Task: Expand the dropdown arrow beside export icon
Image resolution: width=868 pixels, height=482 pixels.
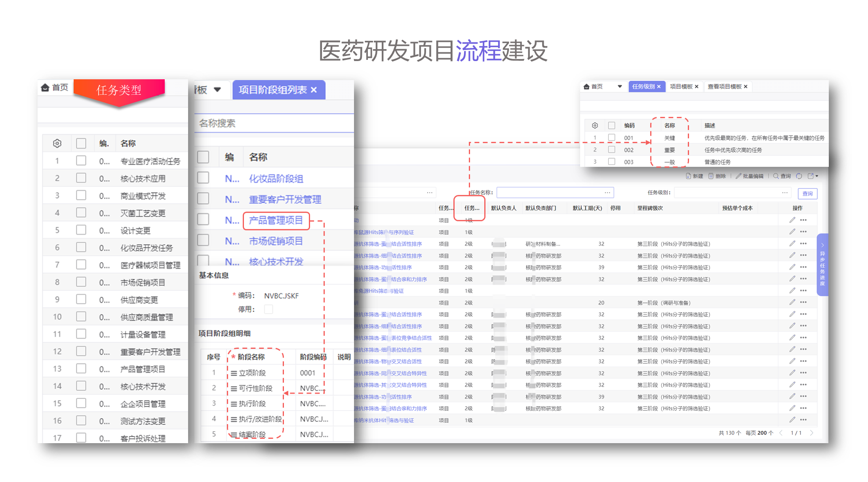Action: (817, 176)
